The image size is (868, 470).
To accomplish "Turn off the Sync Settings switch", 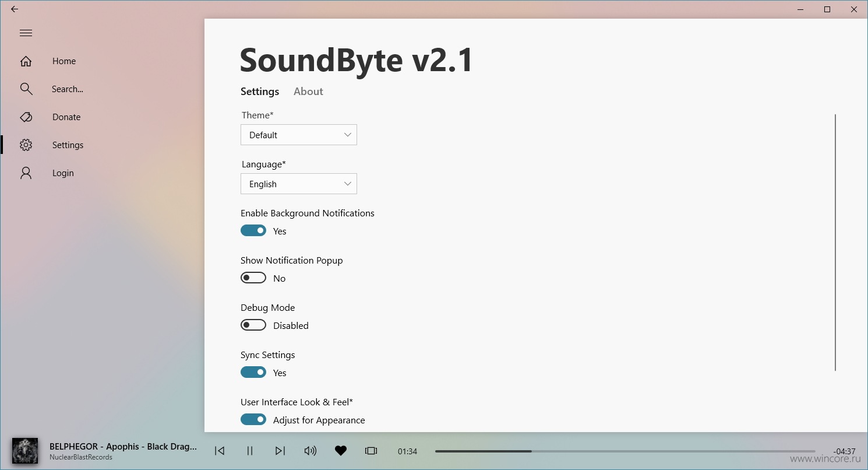I will point(253,372).
